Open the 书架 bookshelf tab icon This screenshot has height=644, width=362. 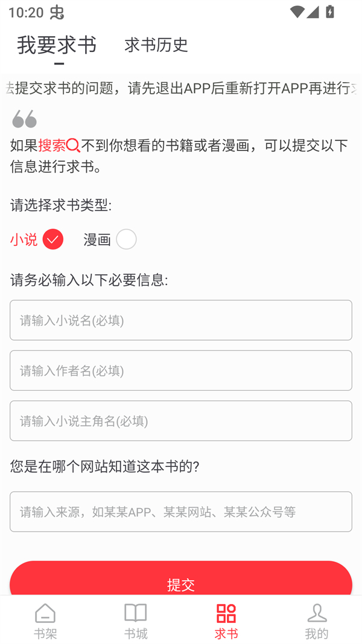[45, 615]
